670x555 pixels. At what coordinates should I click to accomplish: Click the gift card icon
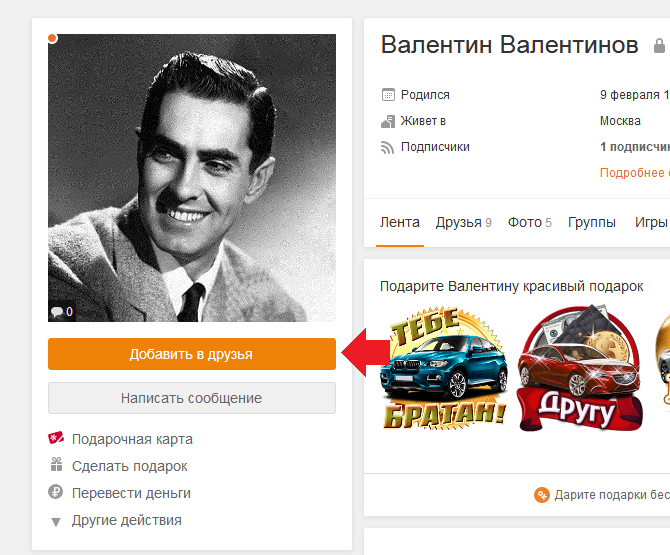click(56, 438)
